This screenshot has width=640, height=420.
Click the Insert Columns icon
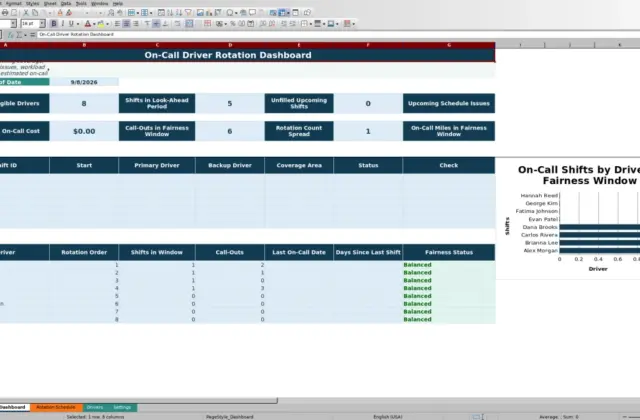[144, 13]
